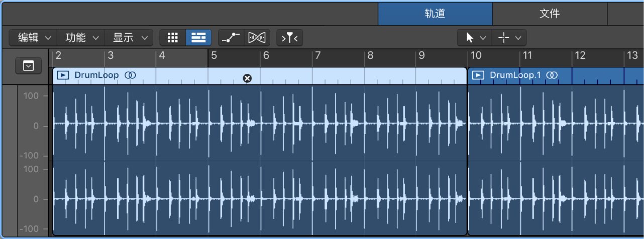The width and height of the screenshot is (644, 239).
Task: Switch to the 文件 tab
Action: [550, 14]
